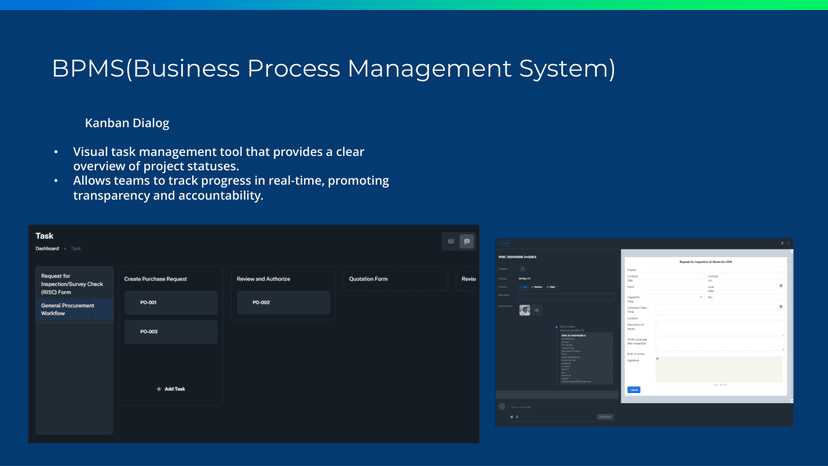Click the plus icon beside Add Task
Screen dimensions: 828x466
point(159,389)
